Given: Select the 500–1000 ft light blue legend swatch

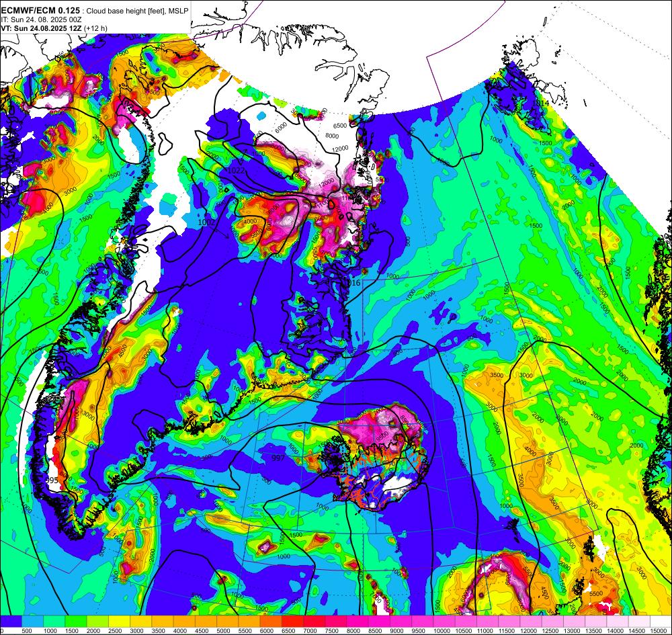Looking at the screenshot, I should coord(32,622).
